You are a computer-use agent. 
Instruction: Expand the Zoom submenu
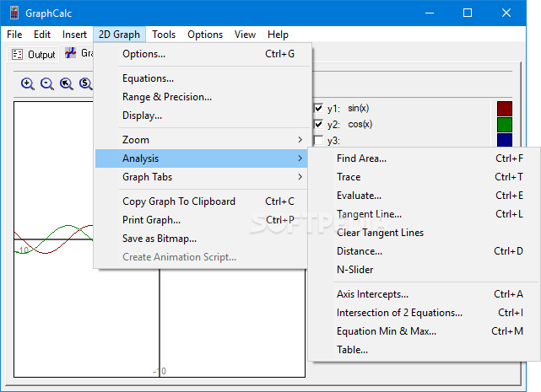pos(201,140)
